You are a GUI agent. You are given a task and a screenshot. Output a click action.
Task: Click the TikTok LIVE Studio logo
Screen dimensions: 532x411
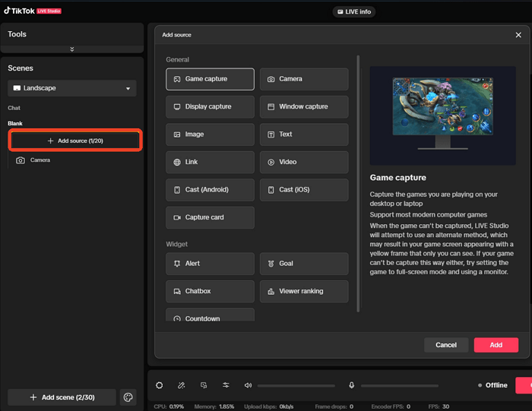pos(33,11)
